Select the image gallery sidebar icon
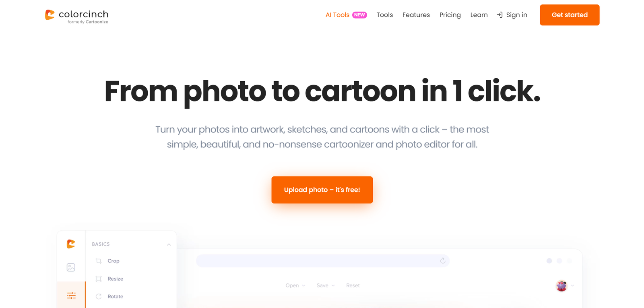This screenshot has height=308, width=644. coord(71,267)
